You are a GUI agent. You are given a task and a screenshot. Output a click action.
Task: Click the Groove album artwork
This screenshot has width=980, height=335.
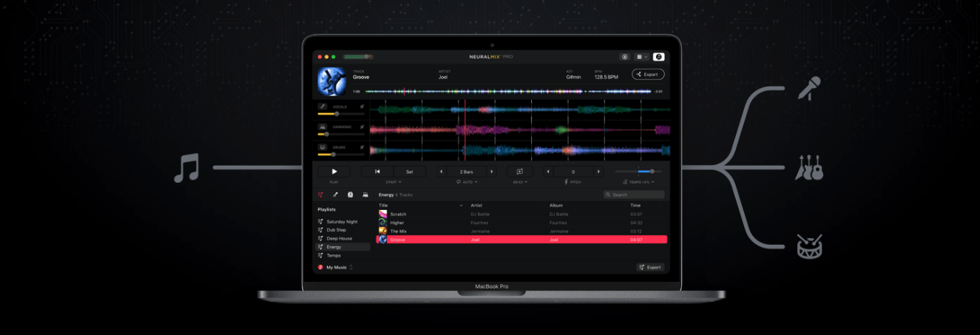point(331,81)
